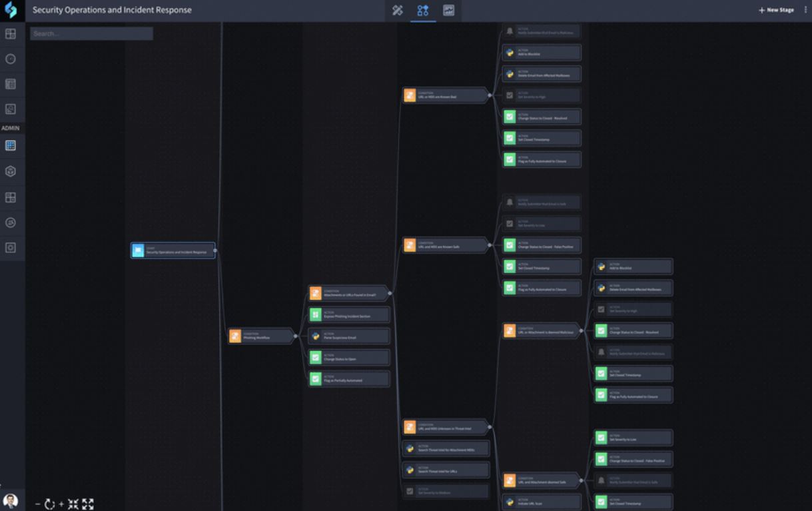Screen dimensions: 812x511
Task: Select Search Threat Intel for Attachment MD5s action
Action: tap(446, 448)
